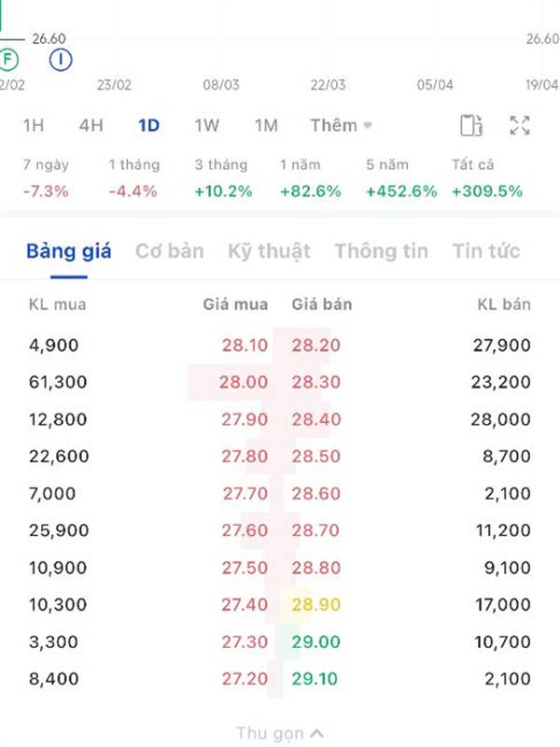Open the chart layout compare icon
This screenshot has width=560, height=747.
471,126
